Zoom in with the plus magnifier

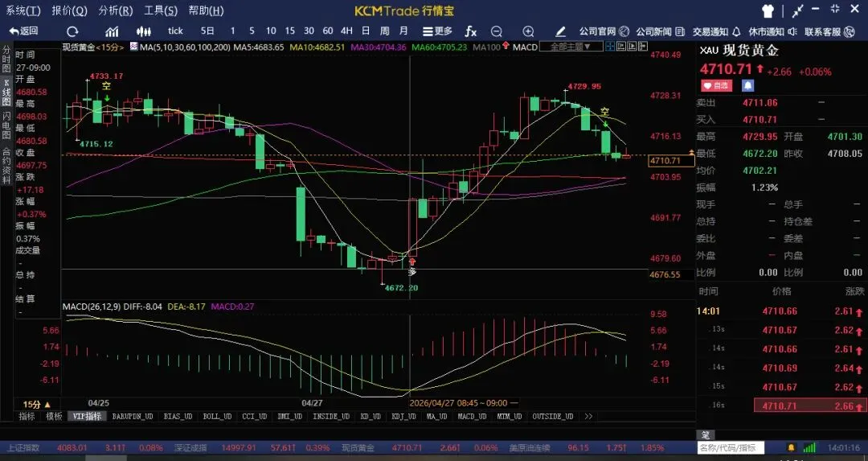[x=528, y=31]
